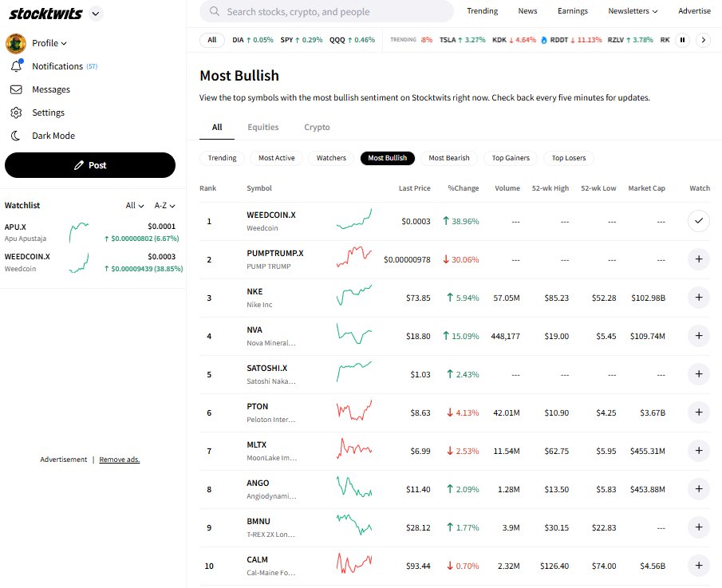Click the Post button
This screenshot has height=588, width=722.
point(89,165)
